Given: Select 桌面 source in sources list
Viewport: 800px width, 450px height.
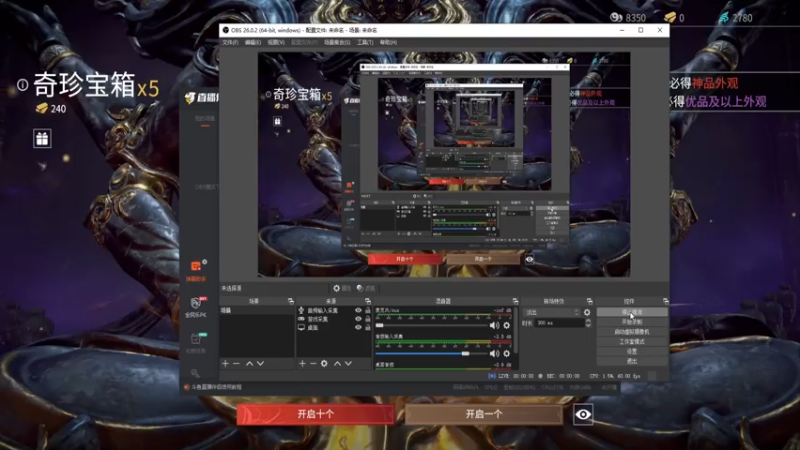Looking at the screenshot, I should 313,328.
